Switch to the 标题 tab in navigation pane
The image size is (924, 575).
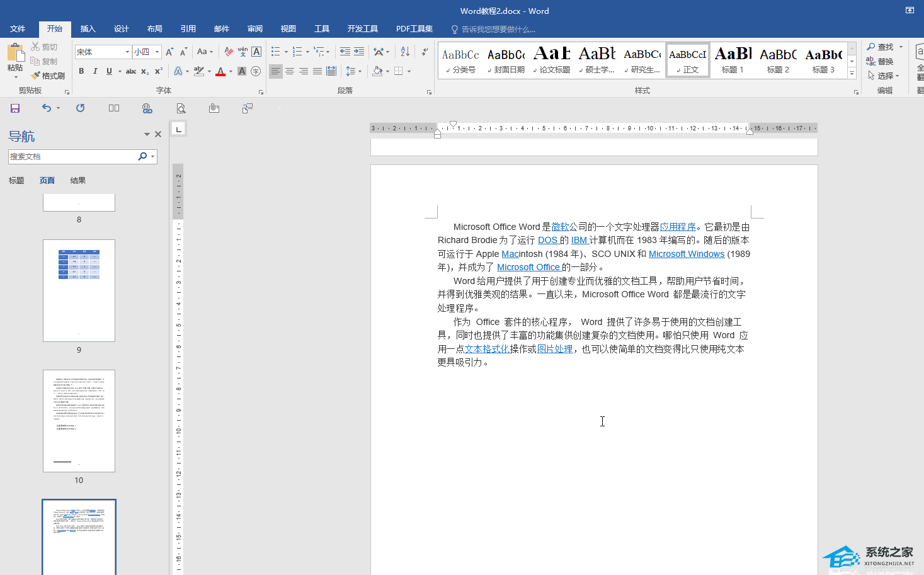pos(16,181)
